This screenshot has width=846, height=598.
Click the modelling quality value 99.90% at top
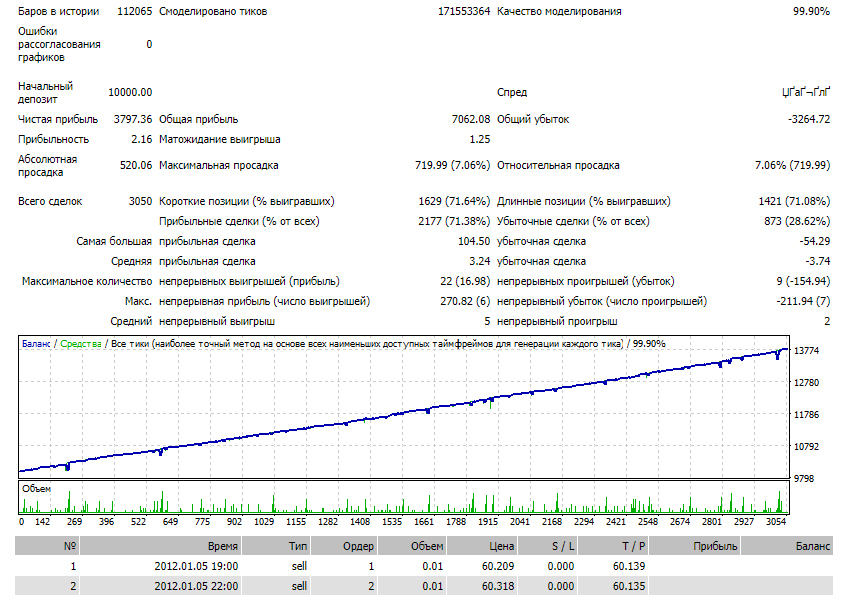pyautogui.click(x=811, y=11)
